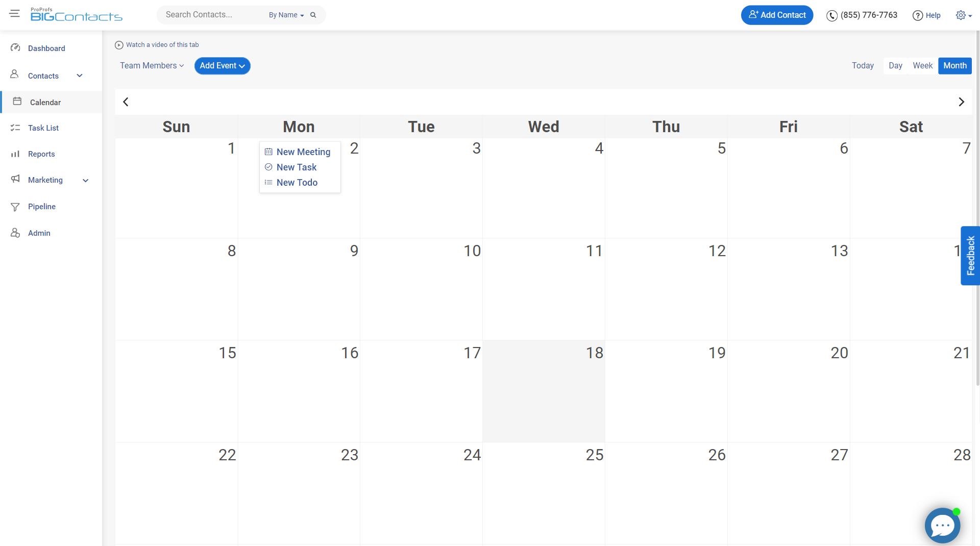
Task: Click the New Task check icon
Action: click(x=268, y=167)
